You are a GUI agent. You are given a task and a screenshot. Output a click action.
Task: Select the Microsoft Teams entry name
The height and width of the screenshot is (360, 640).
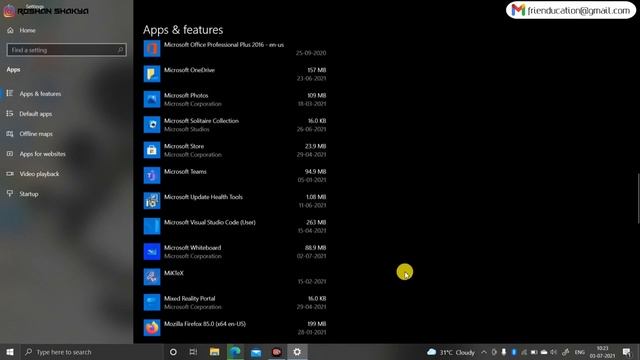[185, 171]
